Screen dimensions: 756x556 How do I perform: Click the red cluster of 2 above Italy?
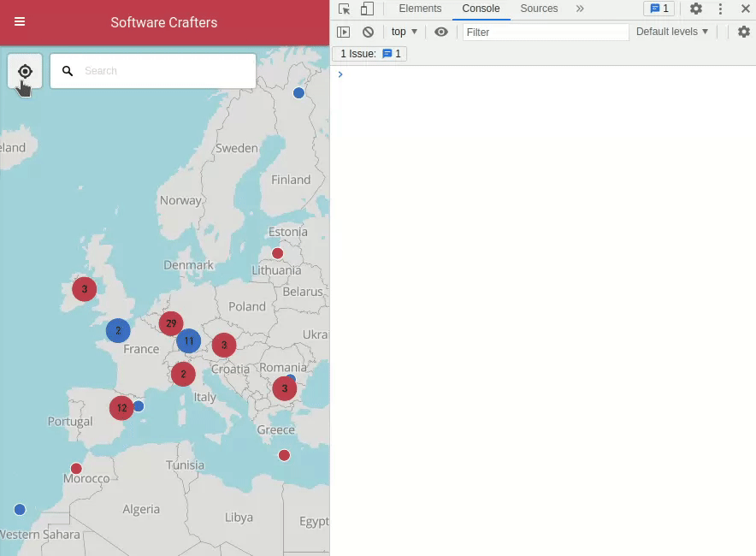(x=183, y=374)
